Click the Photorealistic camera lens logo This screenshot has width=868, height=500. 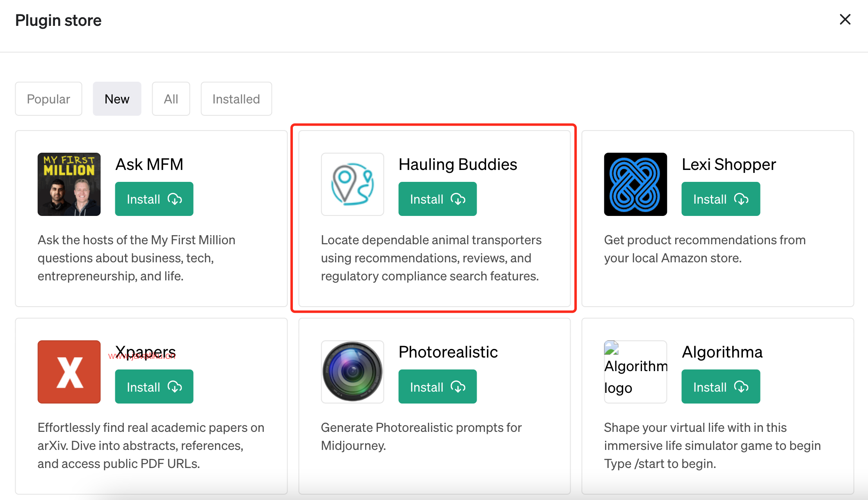click(352, 372)
